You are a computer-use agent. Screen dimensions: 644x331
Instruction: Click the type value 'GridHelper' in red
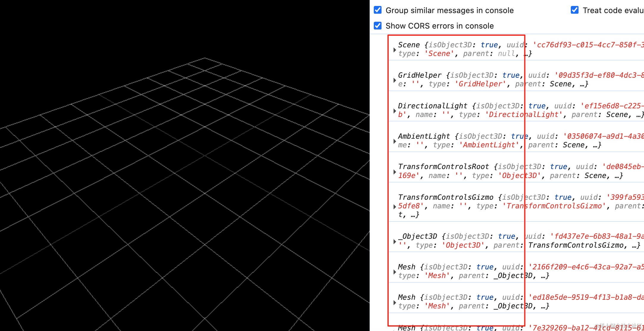click(x=480, y=84)
